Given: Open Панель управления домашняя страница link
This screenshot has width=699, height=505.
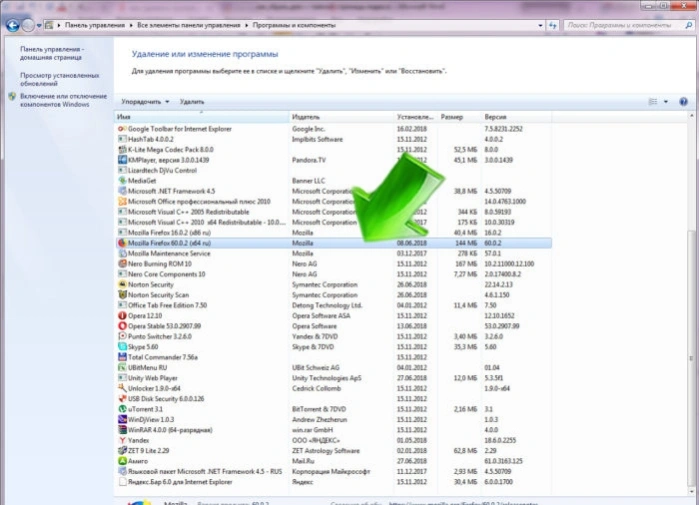Looking at the screenshot, I should 52,53.
